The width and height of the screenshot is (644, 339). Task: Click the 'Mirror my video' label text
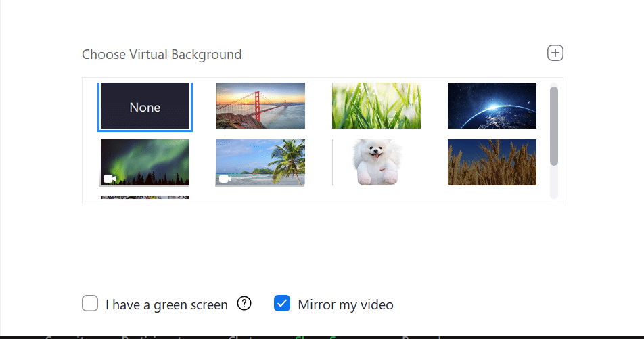[x=346, y=305]
